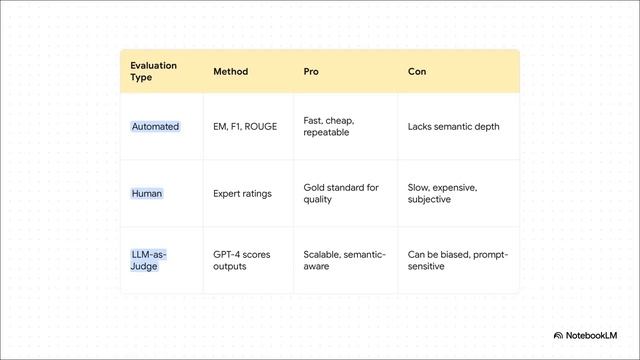Click the Can be biased, prompt-sensitive cell
This screenshot has height=360, width=640.
tap(458, 260)
